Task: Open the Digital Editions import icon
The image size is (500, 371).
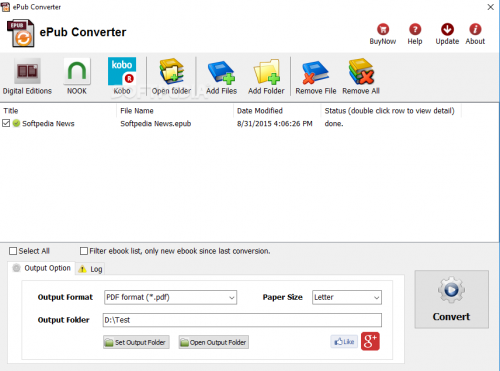Action: [27, 71]
